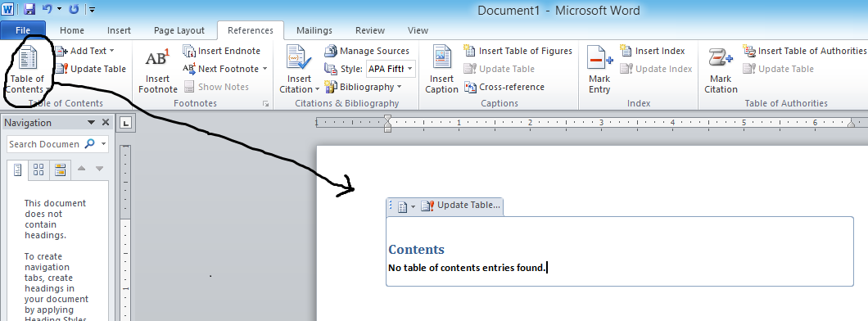The height and width of the screenshot is (321, 868).
Task: Switch to the View tab
Action: [x=418, y=30]
